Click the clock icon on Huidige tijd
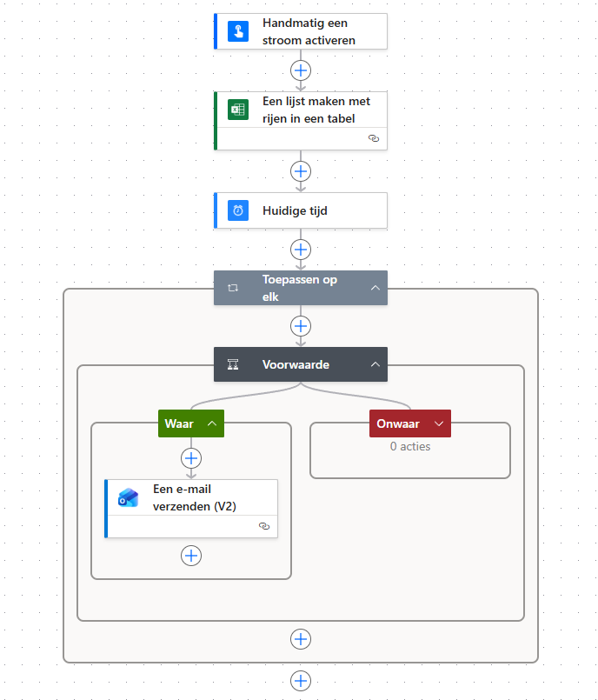This screenshot has height=700, width=598. [238, 210]
